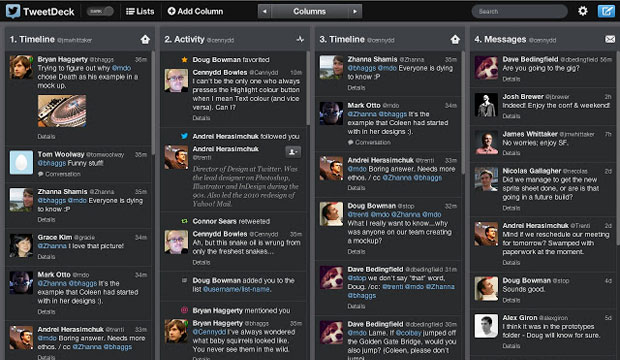Toggle the dark theme switch in top bar

coord(100,11)
